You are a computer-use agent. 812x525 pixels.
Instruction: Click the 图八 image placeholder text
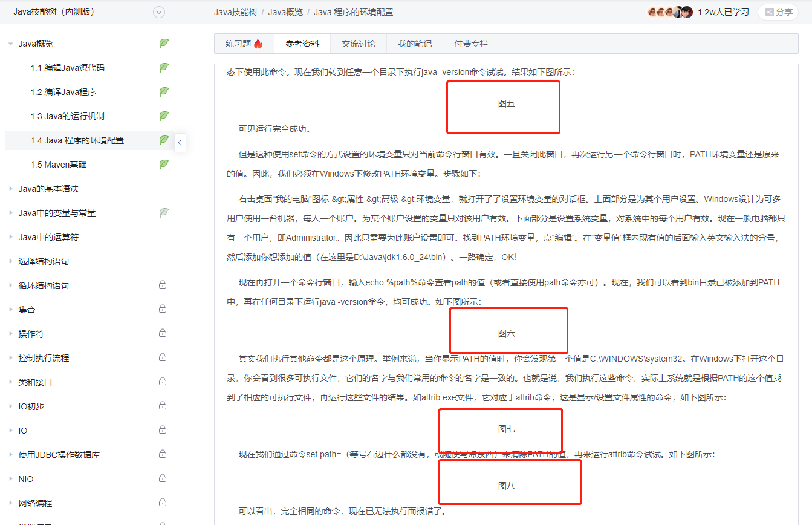[507, 486]
